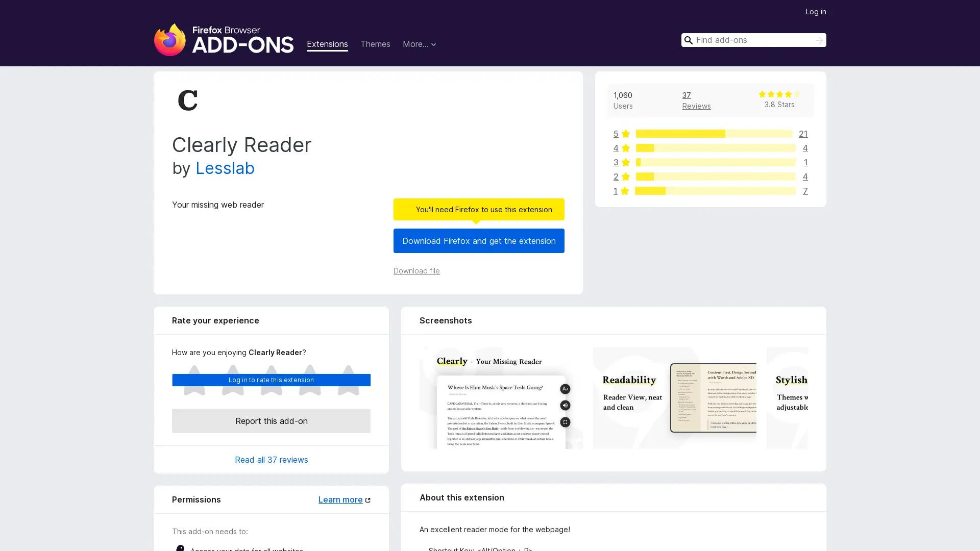The image size is (980, 551).
Task: Click the star icon beside the 1-star row
Action: [x=625, y=191]
